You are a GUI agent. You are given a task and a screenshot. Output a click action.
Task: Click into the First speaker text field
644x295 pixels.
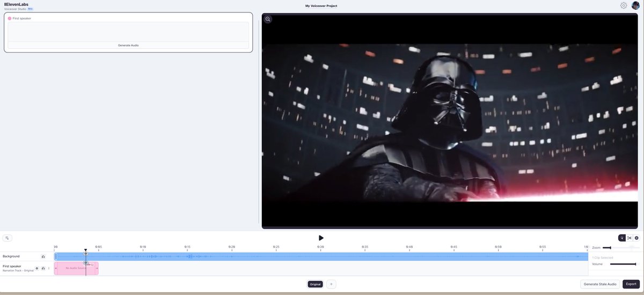[128, 32]
